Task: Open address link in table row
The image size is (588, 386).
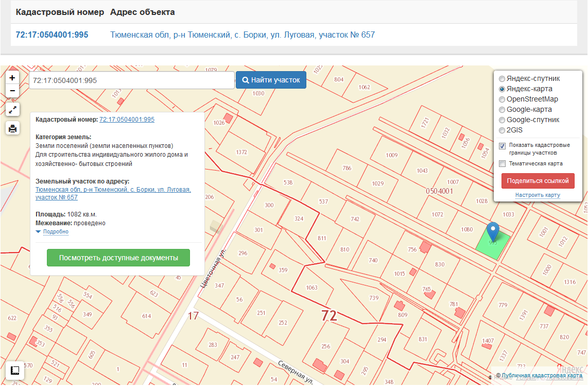Action: 243,35
